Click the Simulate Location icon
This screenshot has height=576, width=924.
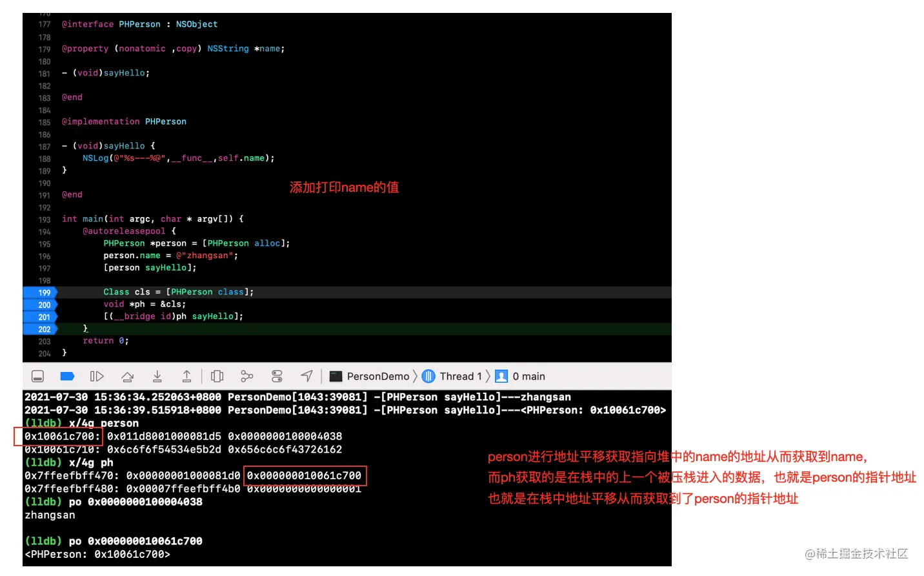pyautogui.click(x=306, y=376)
